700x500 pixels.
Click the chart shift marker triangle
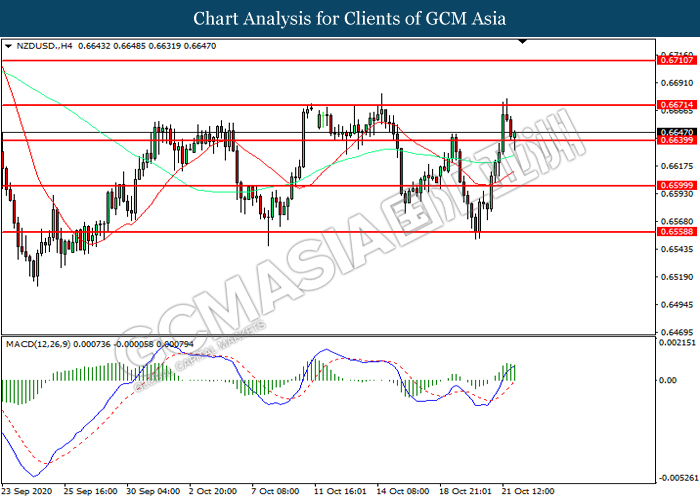[x=522, y=42]
